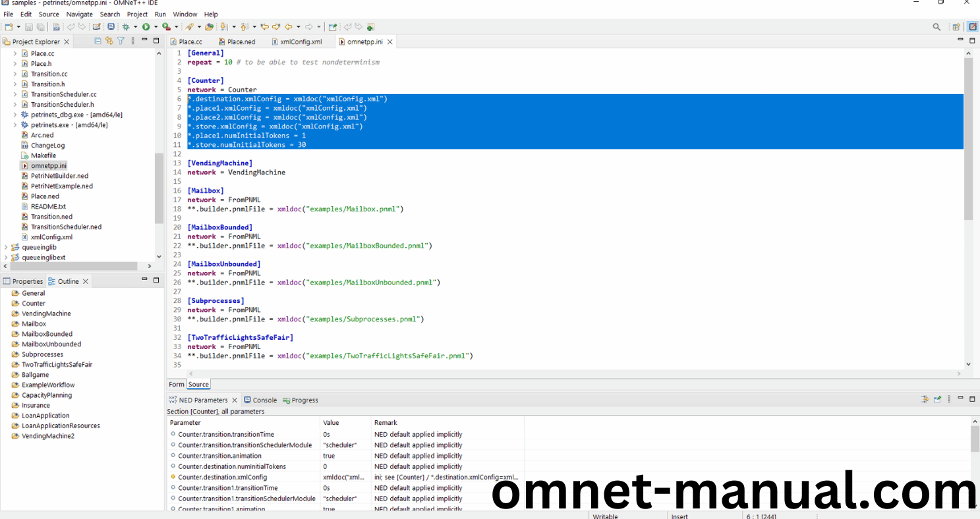
Task: Open Transition.ned in Project Explorer
Action: 51,217
